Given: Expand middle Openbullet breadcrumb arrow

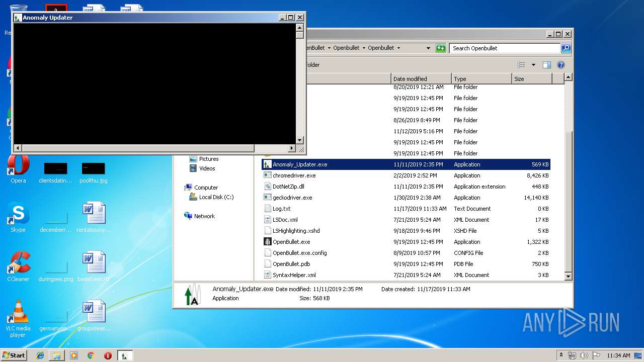Looking at the screenshot, I should [364, 48].
